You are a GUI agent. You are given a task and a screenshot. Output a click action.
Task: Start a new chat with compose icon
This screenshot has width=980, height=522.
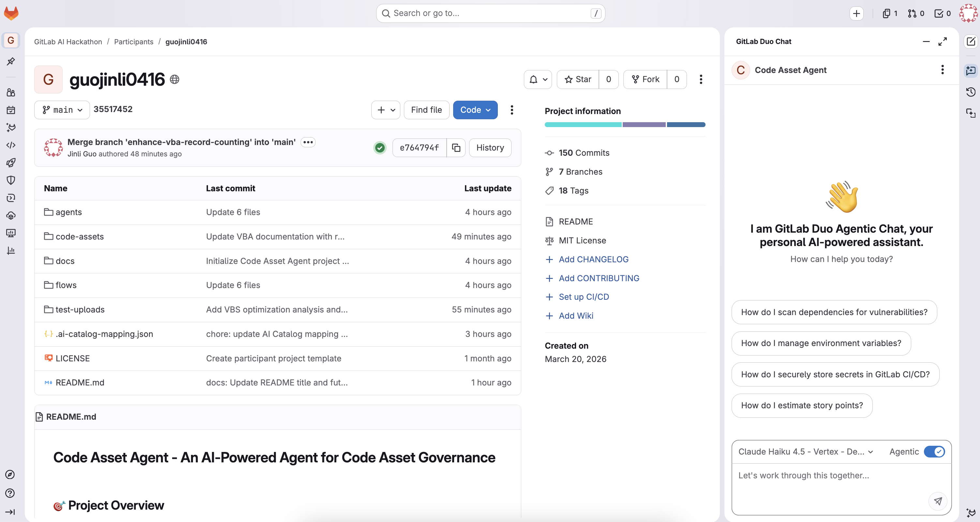point(971,41)
